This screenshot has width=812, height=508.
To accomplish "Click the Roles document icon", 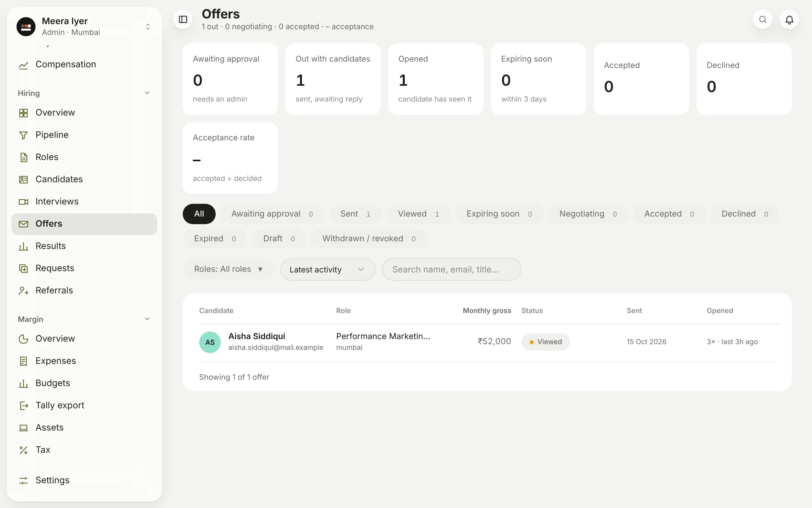I will click(23, 157).
